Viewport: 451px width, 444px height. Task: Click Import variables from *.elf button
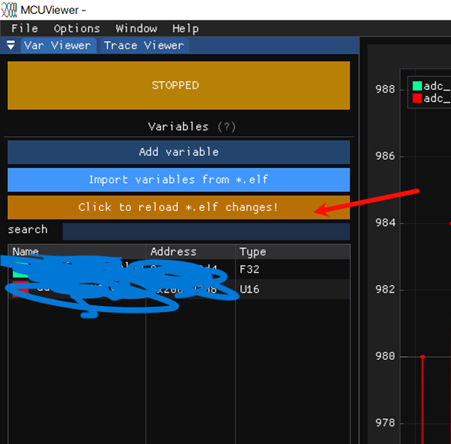[179, 180]
